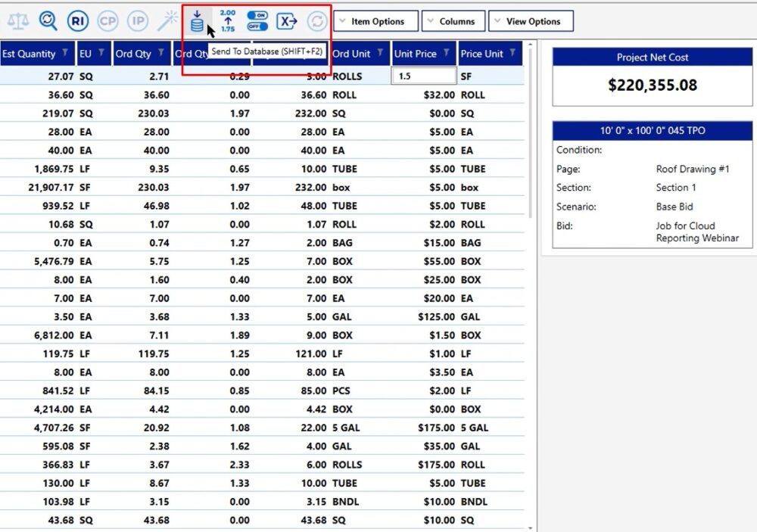This screenshot has width=757, height=532.
Task: Click the Send To Database icon
Action: point(197,21)
